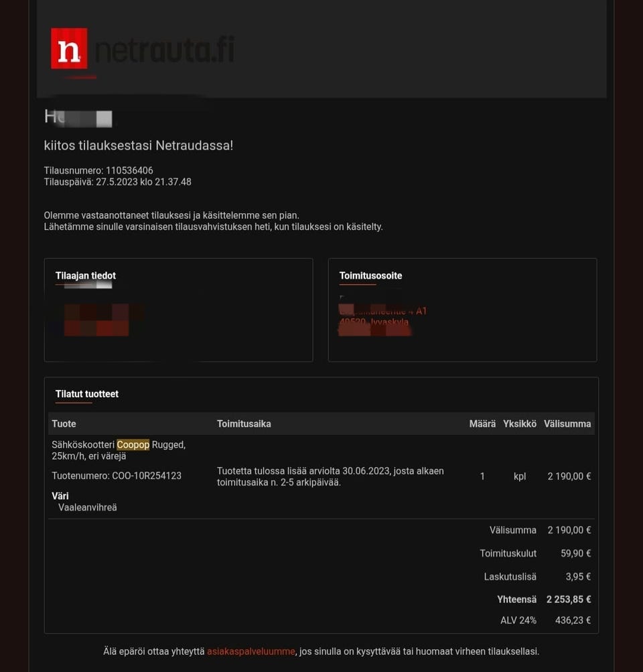
Task: Open the asiakaspalveluumme link
Action: point(251,651)
